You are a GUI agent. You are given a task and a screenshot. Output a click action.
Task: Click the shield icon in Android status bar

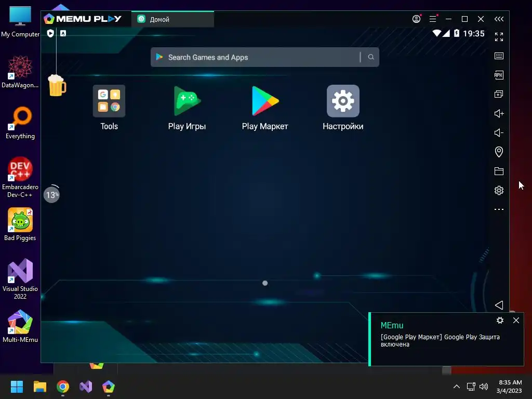click(x=50, y=33)
